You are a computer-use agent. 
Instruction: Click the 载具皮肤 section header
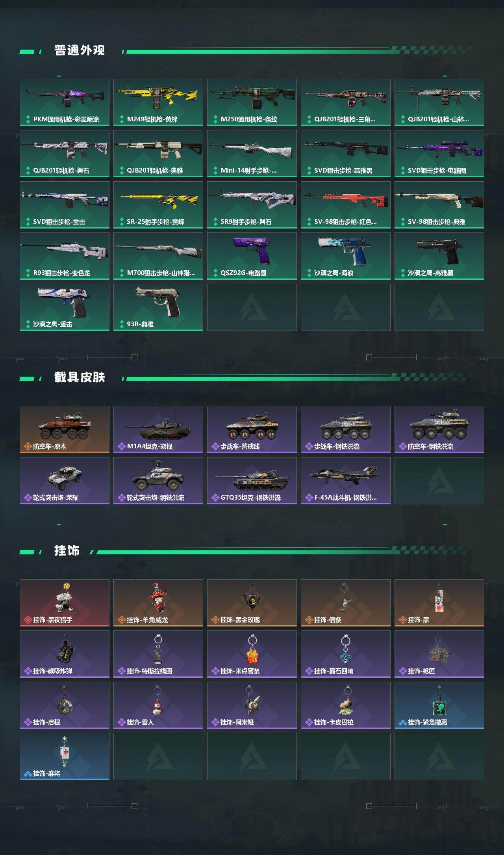(80, 377)
